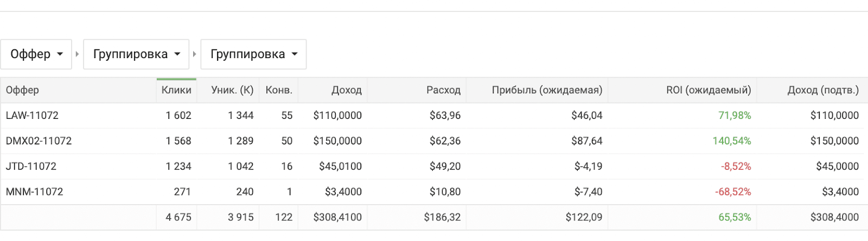Click the 140,54% ROI value
Image resolution: width=868 pixels, height=241 pixels.
(732, 141)
